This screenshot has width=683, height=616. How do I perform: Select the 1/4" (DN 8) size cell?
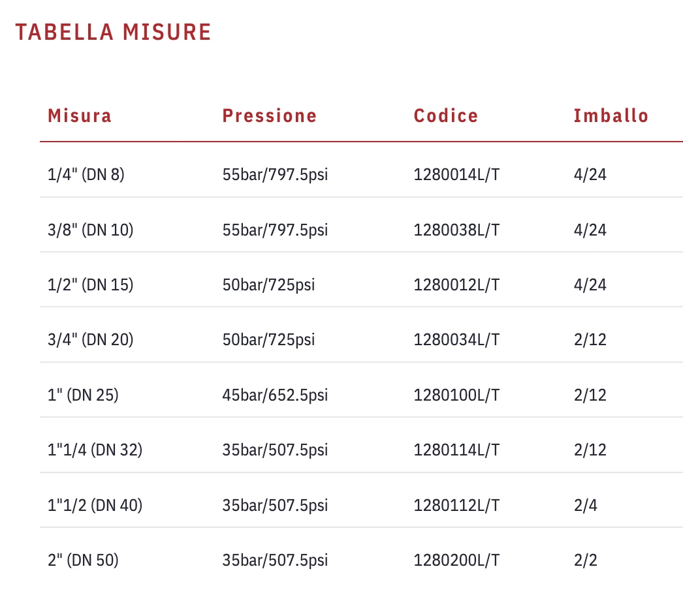(86, 175)
